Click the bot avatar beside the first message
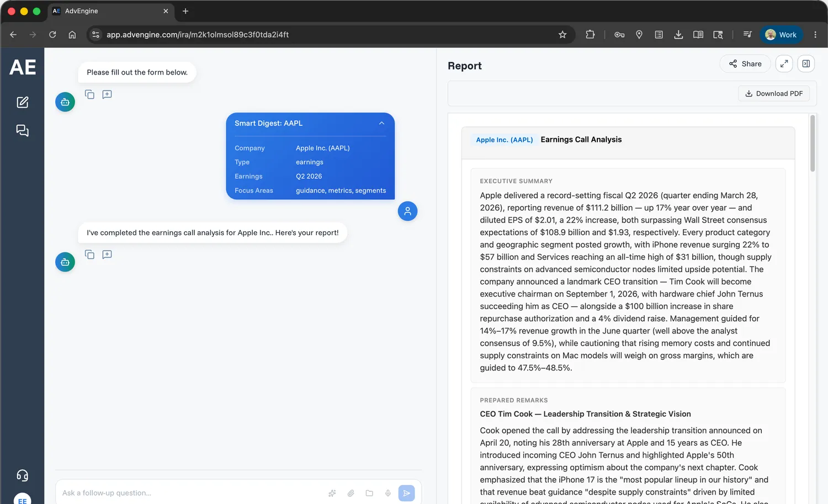Screen dimensions: 828x504 [65, 102]
